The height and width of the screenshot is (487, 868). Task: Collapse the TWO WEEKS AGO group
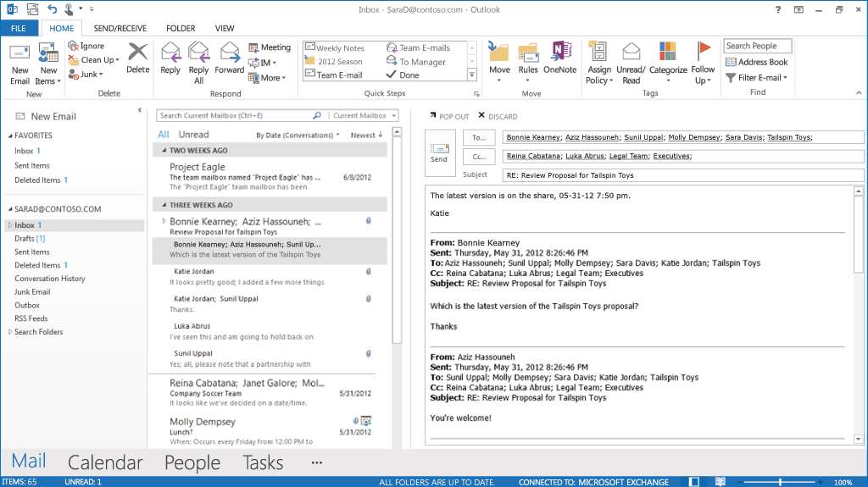164,151
